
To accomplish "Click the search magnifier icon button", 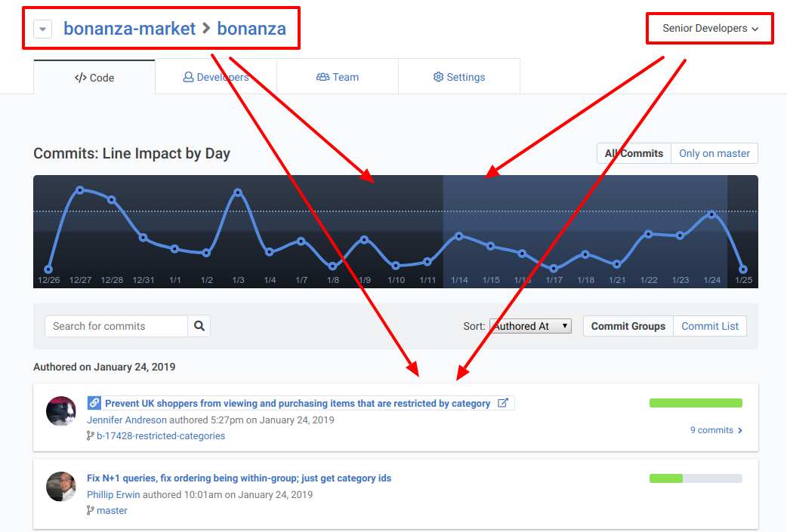I will coord(199,326).
